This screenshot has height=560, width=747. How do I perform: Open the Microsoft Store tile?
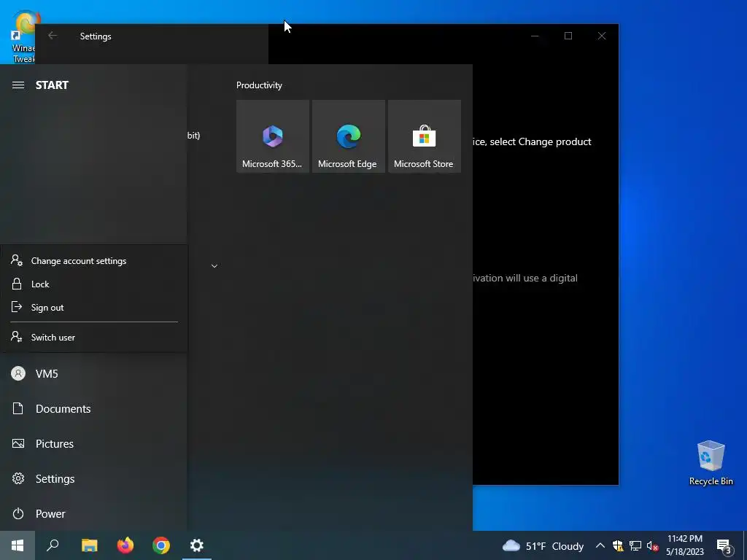tap(425, 136)
